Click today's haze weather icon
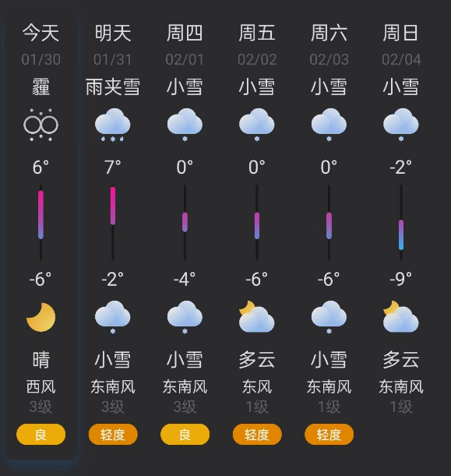 (41, 125)
